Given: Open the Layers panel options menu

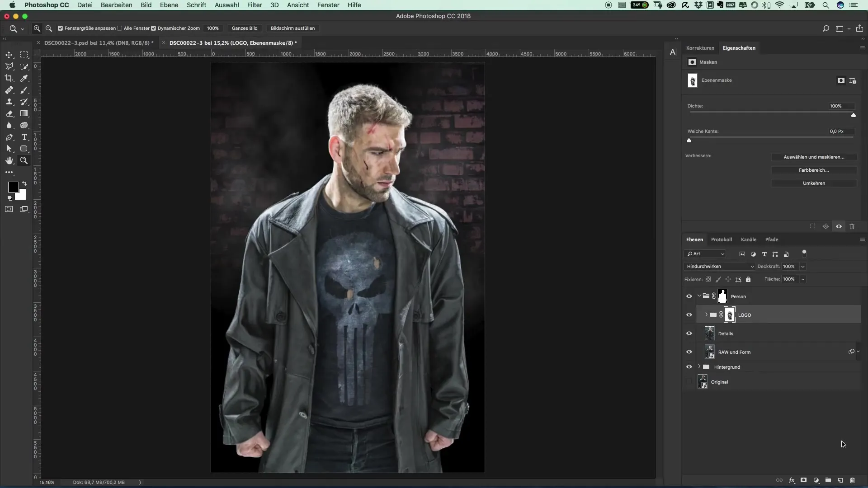Looking at the screenshot, I should click(x=862, y=239).
